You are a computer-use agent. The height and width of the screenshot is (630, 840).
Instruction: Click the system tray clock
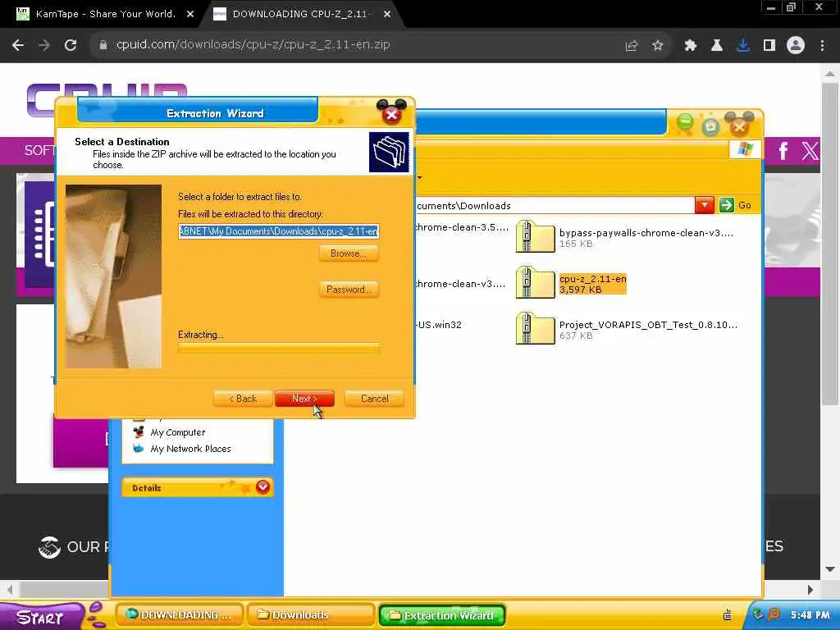(x=810, y=615)
